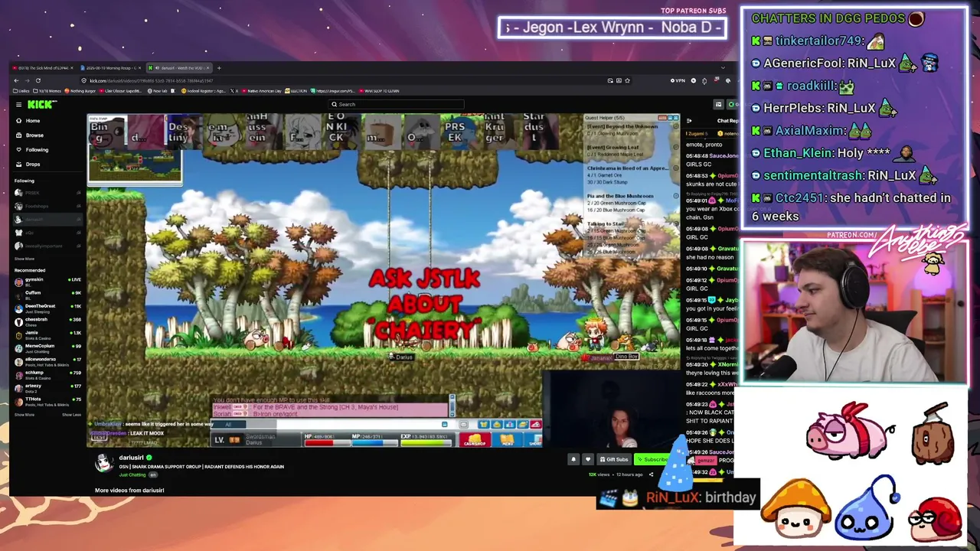Close the Morning Recap browser tab
The width and height of the screenshot is (980, 551).
click(x=140, y=68)
